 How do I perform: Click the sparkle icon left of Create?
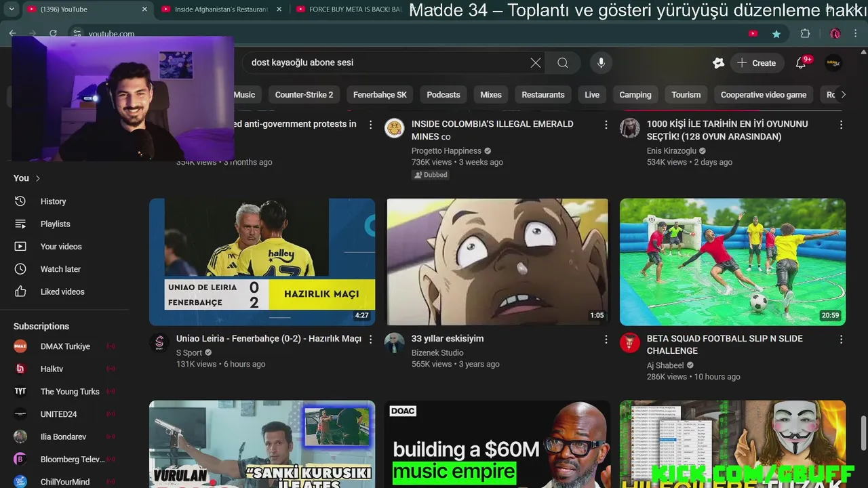pyautogui.click(x=718, y=62)
